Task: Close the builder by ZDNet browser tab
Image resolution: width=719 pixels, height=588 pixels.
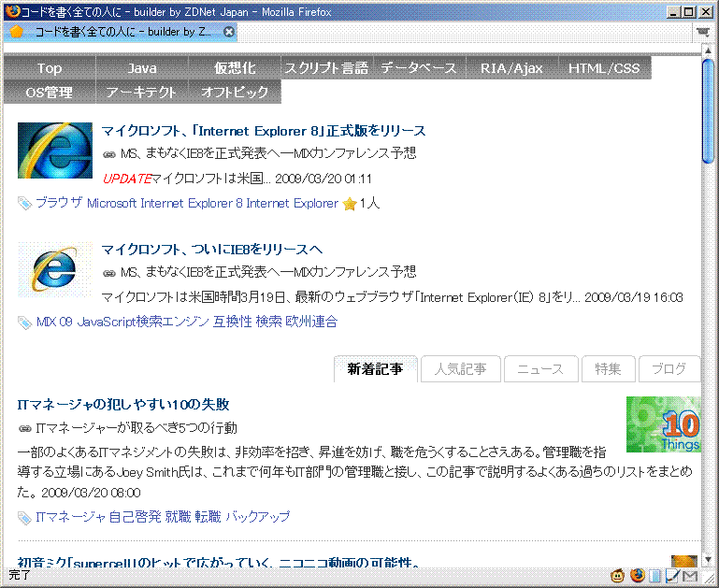Action: pos(229,32)
